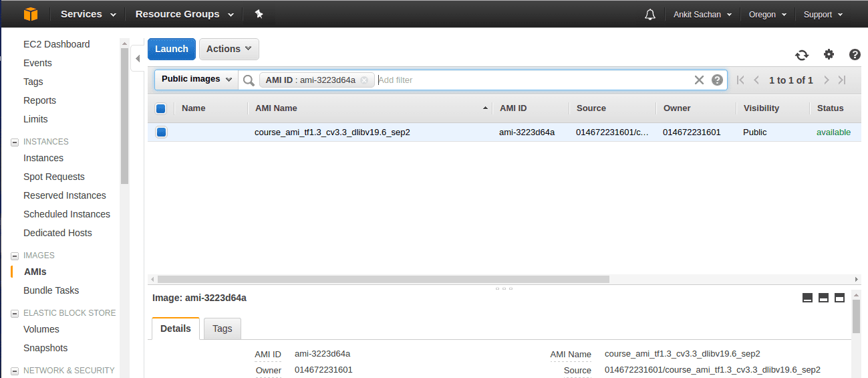Select the ami-3223d64a cell in table row
The height and width of the screenshot is (378, 868).
click(x=527, y=132)
